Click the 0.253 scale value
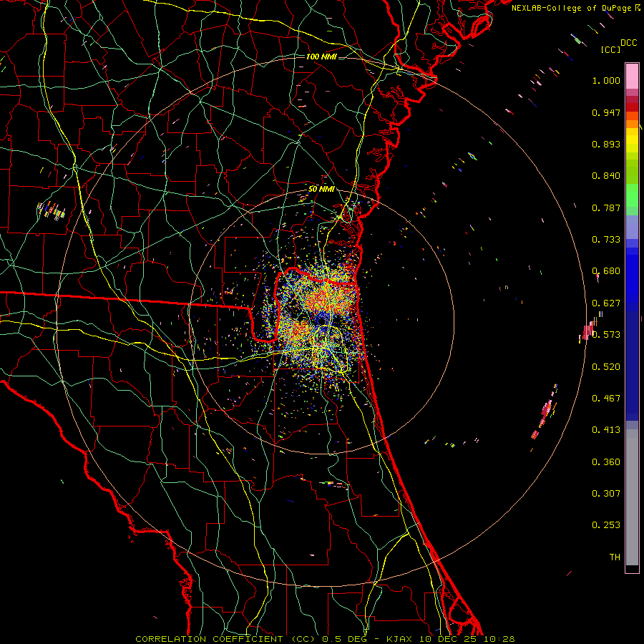Image resolution: width=644 pixels, height=644 pixels. [606, 525]
